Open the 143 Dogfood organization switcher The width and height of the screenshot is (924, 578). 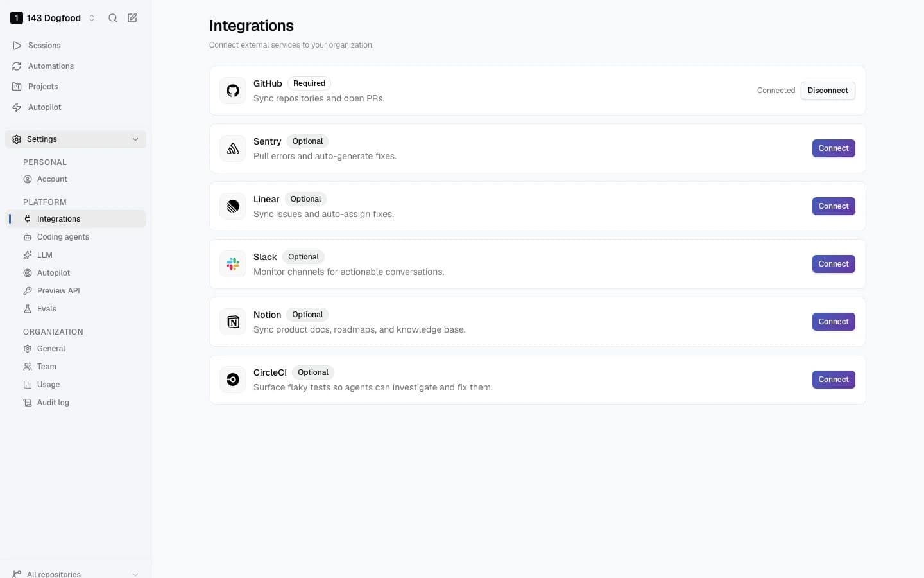click(53, 18)
